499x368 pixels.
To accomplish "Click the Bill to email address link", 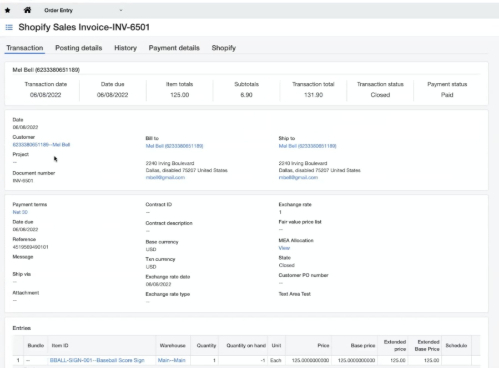I will [165, 177].
